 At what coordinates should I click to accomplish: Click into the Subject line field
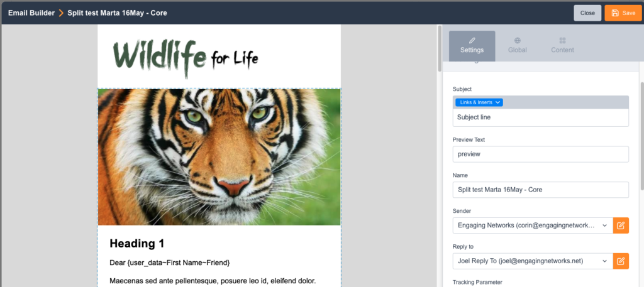pos(540,117)
